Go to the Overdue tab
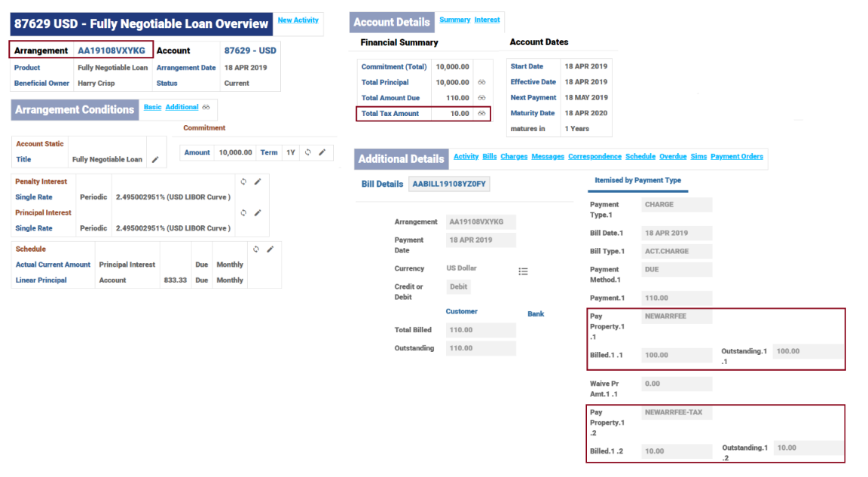 tap(672, 156)
